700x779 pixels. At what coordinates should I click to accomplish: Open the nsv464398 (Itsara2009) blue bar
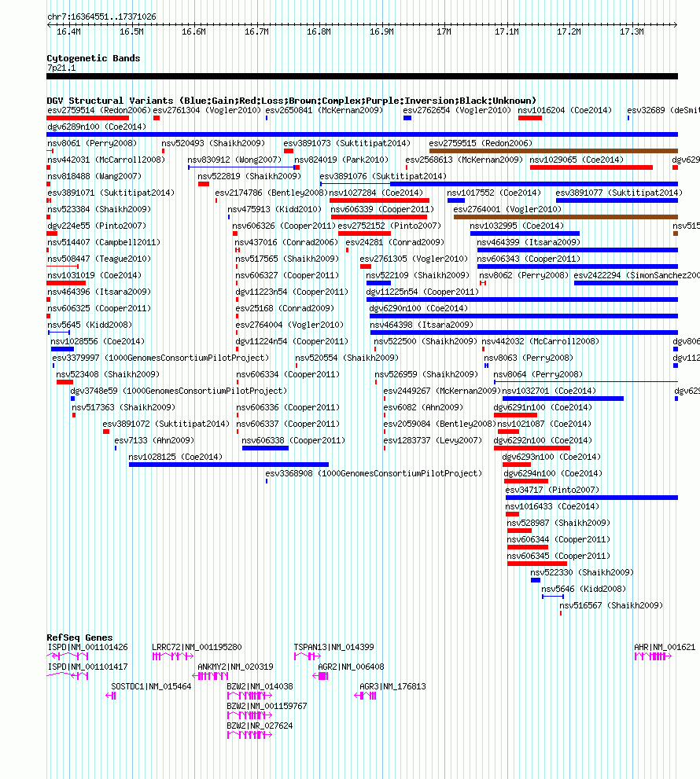(524, 333)
